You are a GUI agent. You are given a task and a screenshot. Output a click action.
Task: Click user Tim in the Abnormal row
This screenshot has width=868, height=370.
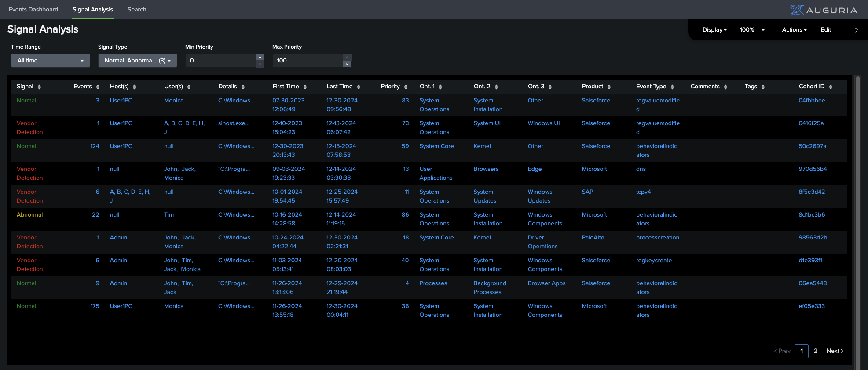[x=169, y=215]
